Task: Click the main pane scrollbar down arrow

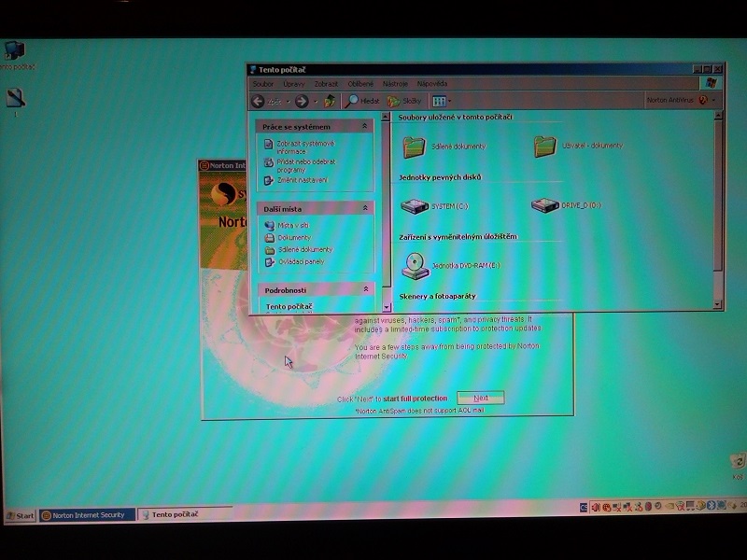Action: [x=718, y=304]
